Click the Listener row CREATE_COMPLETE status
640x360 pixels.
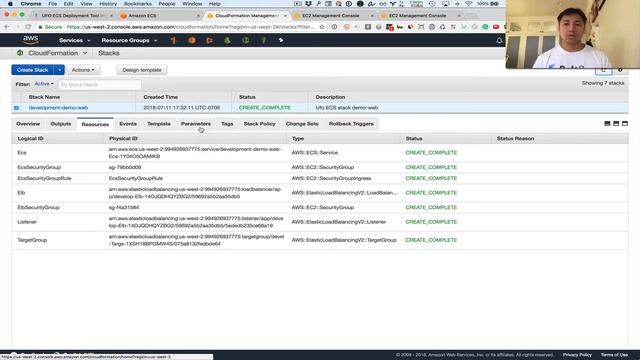(431, 222)
